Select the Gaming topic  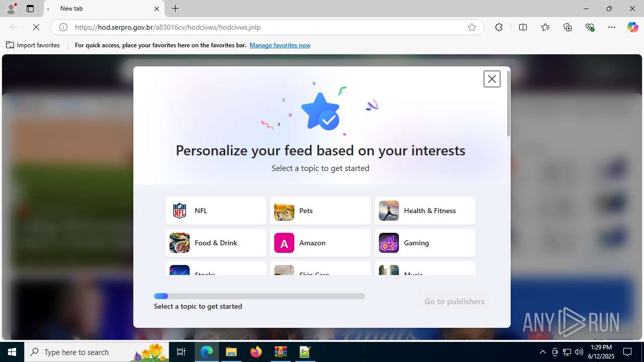point(425,243)
